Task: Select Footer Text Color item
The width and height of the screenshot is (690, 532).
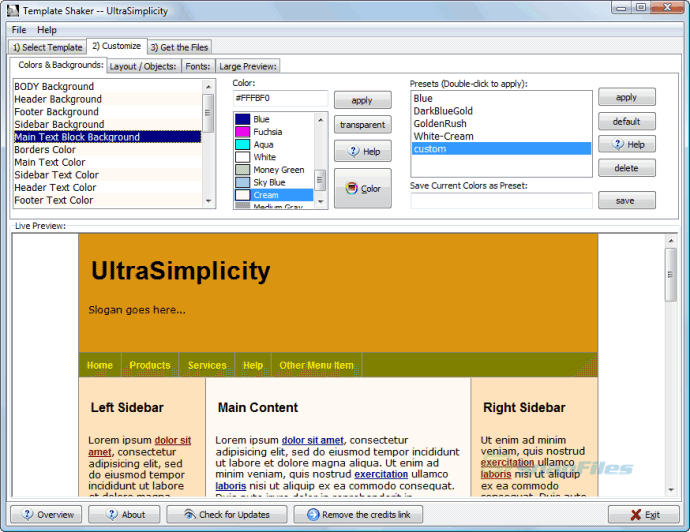Action: [107, 200]
